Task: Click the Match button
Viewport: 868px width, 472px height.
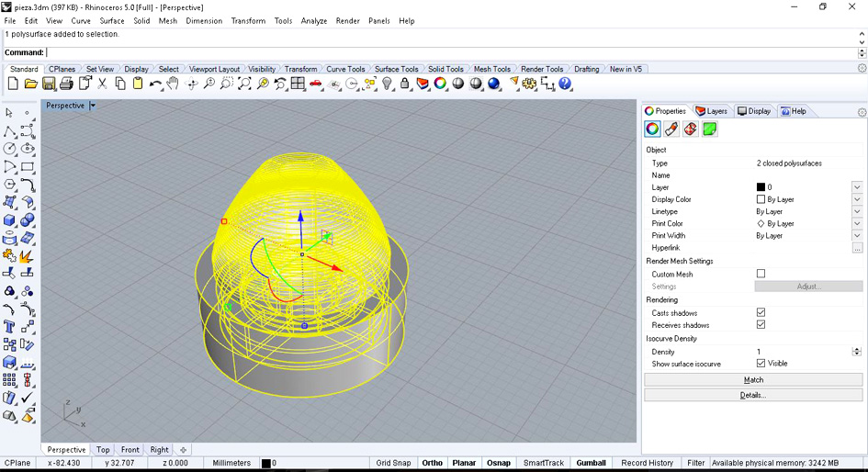Action: coord(753,379)
